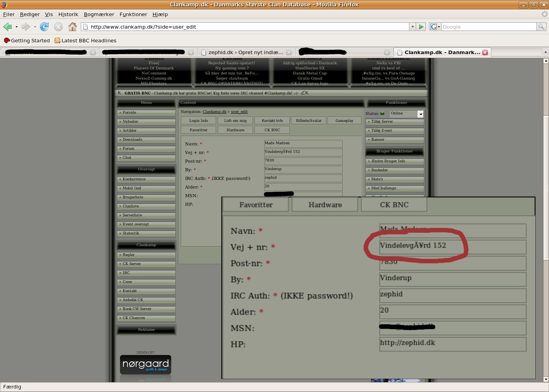The width and height of the screenshot is (549, 392).
Task: Click the Banner item
Action: tap(395, 140)
